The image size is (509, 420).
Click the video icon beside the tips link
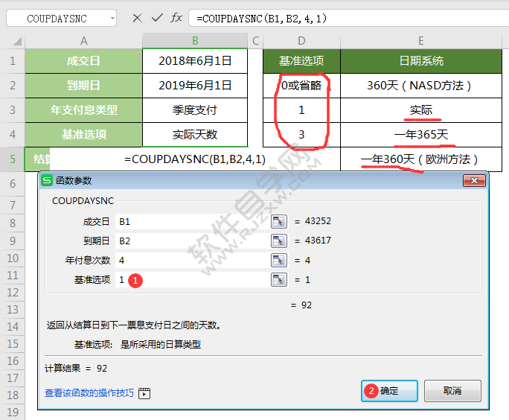coord(144,393)
